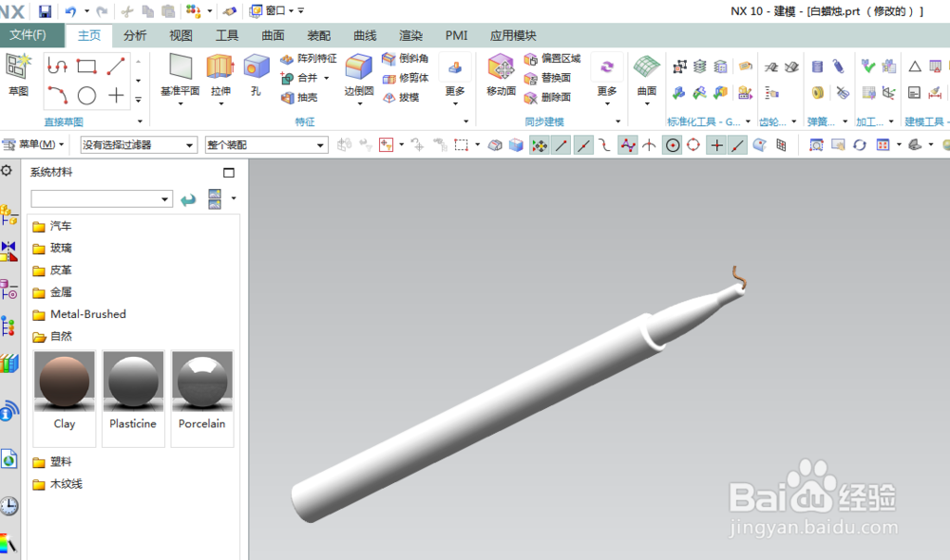Open the 曲面 (Surface) tool
The width and height of the screenshot is (950, 560).
click(x=648, y=76)
